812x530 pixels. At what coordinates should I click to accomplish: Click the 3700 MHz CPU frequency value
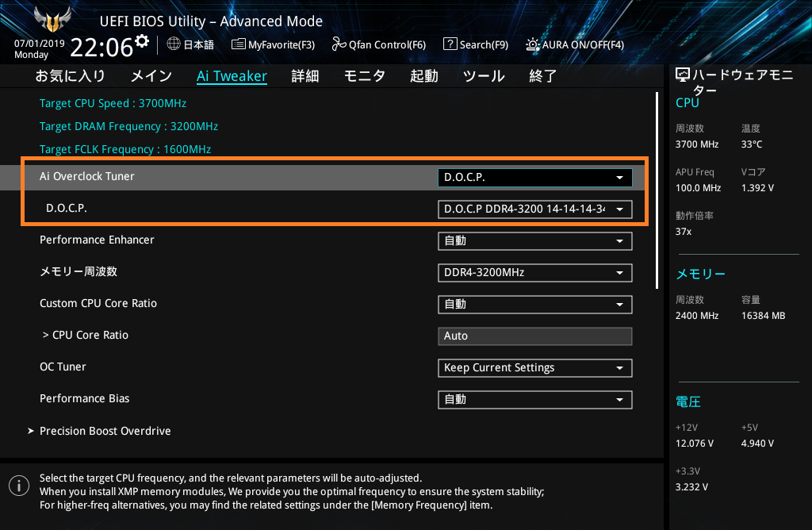[696, 144]
